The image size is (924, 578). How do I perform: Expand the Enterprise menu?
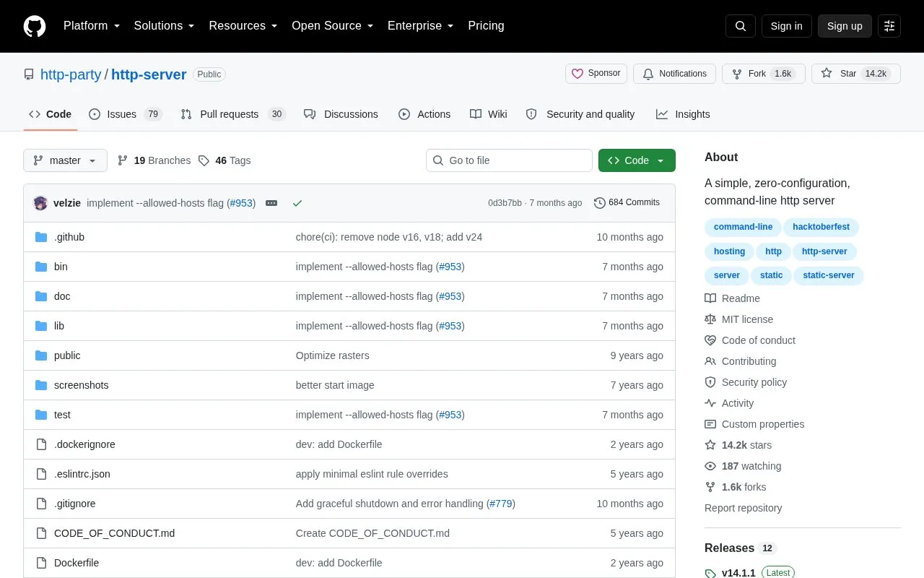421,26
